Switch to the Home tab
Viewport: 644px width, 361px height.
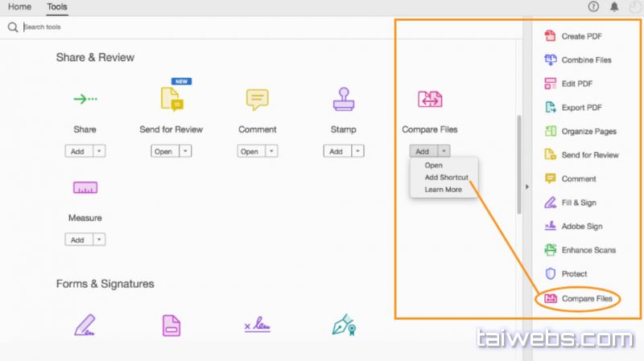tap(19, 7)
